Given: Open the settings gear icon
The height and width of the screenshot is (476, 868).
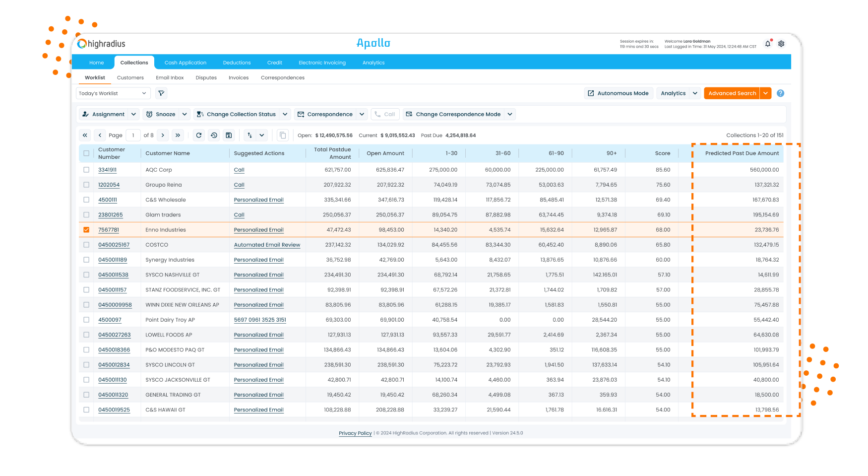Looking at the screenshot, I should [781, 44].
